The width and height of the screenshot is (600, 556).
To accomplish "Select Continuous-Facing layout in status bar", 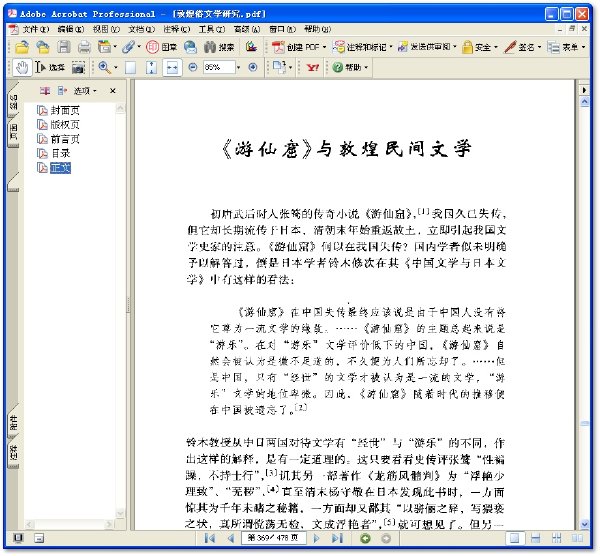I will click(x=556, y=538).
